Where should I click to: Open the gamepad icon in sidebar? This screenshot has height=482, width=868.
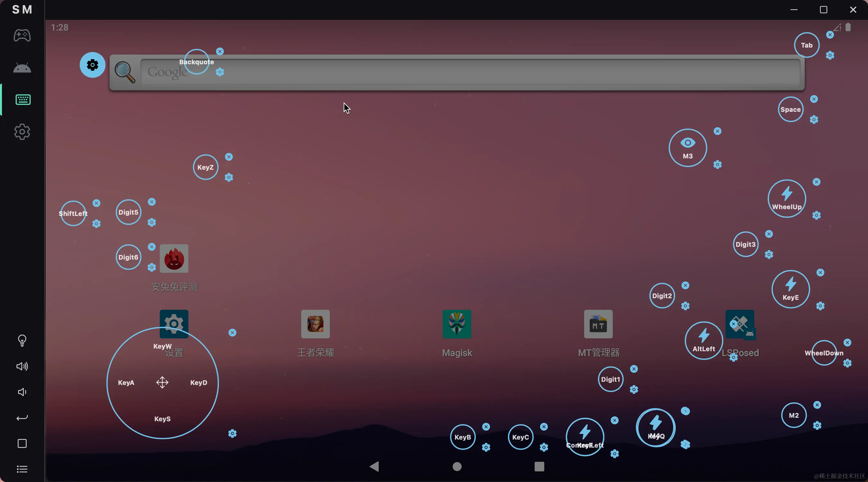point(22,35)
